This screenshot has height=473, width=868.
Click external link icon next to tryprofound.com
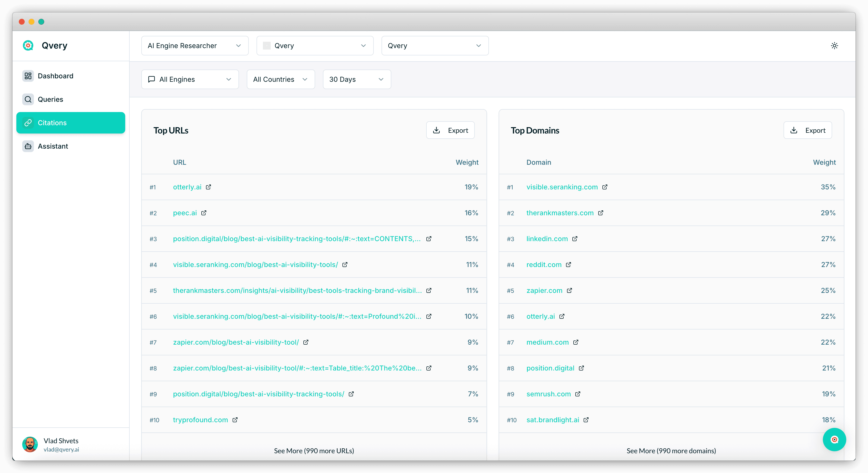coord(235,420)
